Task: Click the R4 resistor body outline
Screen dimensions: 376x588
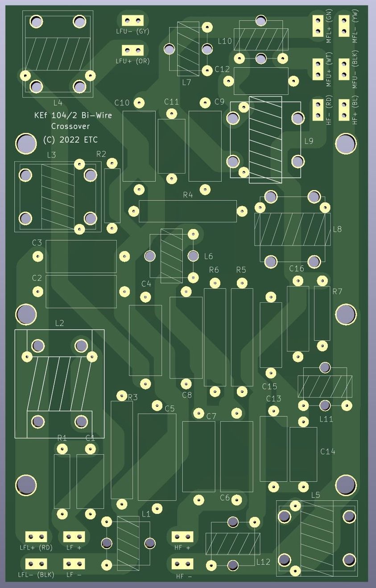Action: pos(188,211)
